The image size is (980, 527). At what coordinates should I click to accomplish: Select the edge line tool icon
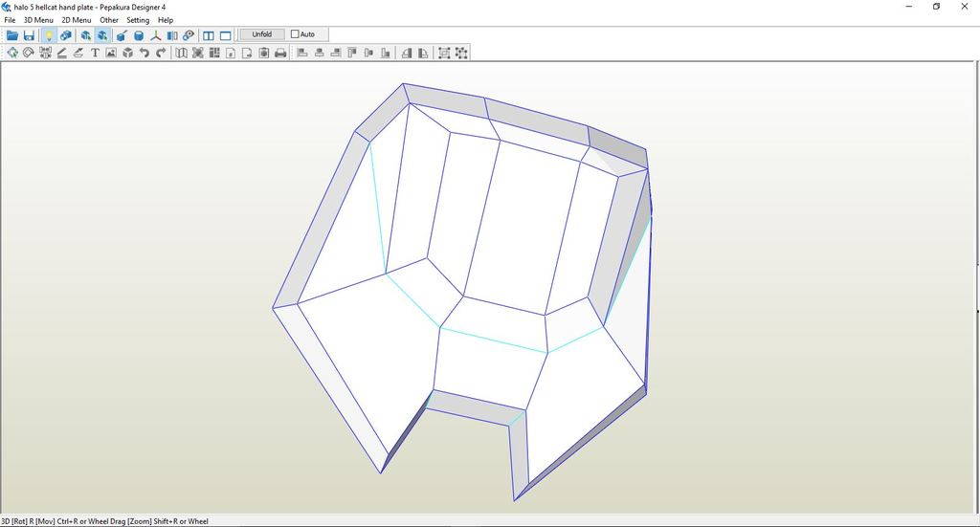62,53
